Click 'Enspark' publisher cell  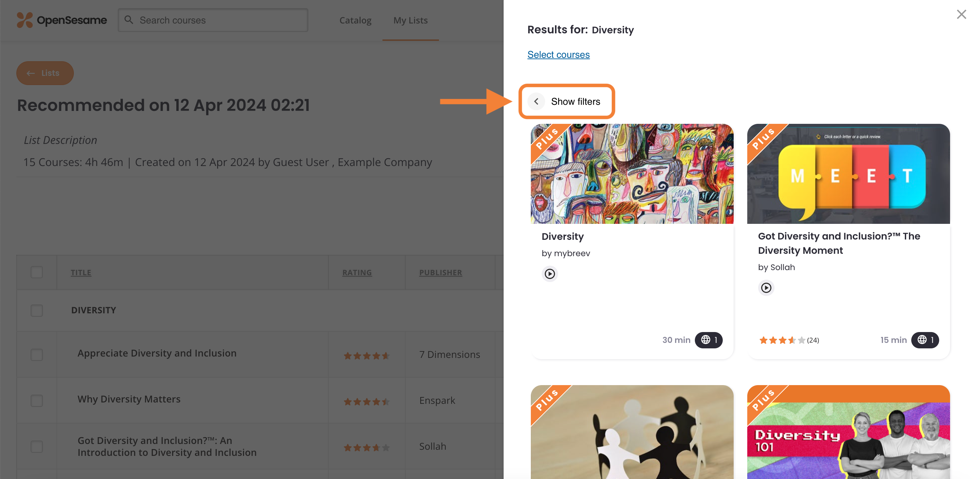tap(437, 401)
